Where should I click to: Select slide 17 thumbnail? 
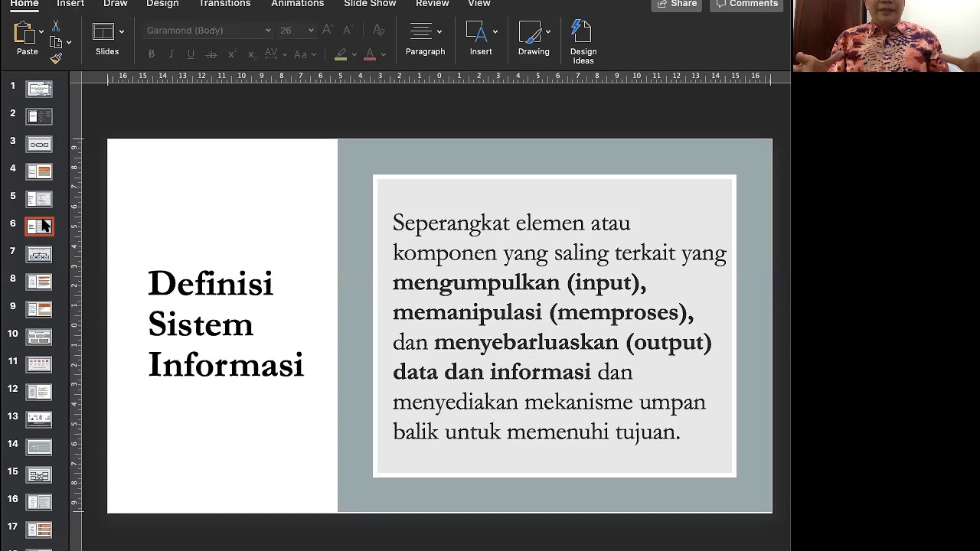[39, 530]
